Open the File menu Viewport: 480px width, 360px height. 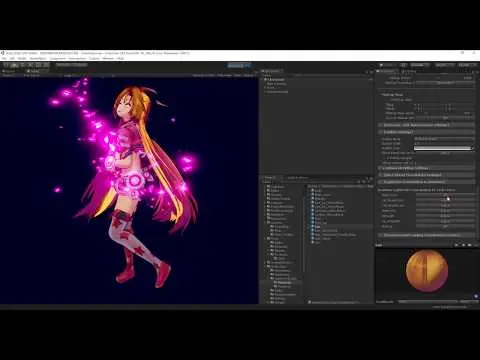4,58
